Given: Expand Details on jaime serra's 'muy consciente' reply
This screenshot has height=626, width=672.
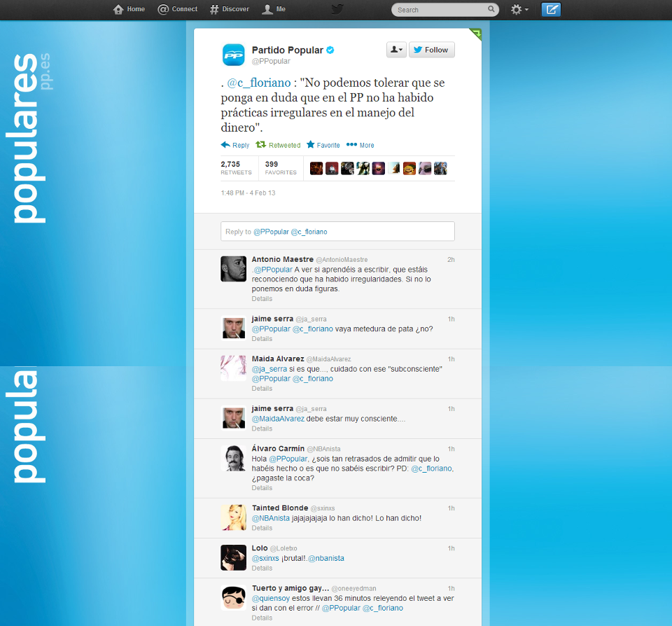Looking at the screenshot, I should tap(262, 429).
